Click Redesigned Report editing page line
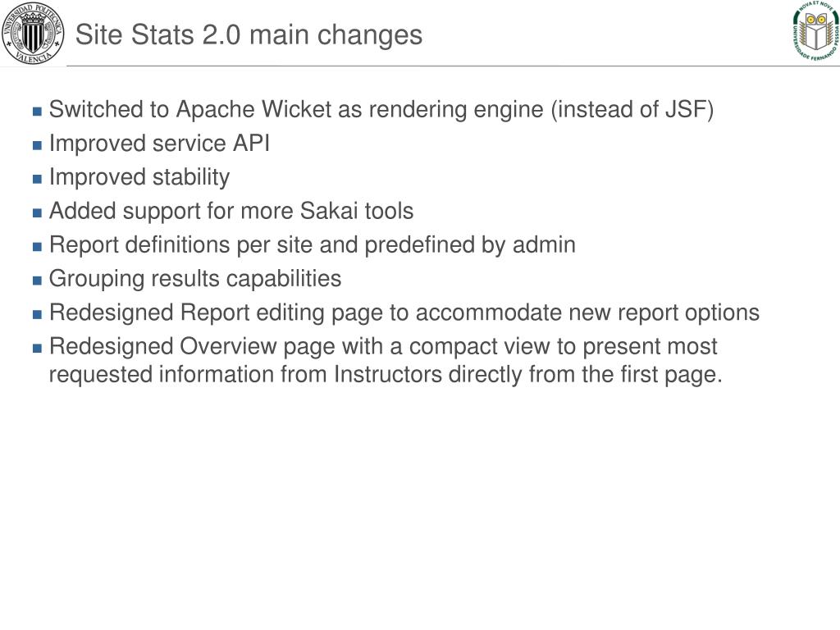The height and width of the screenshot is (630, 840). coord(404,313)
